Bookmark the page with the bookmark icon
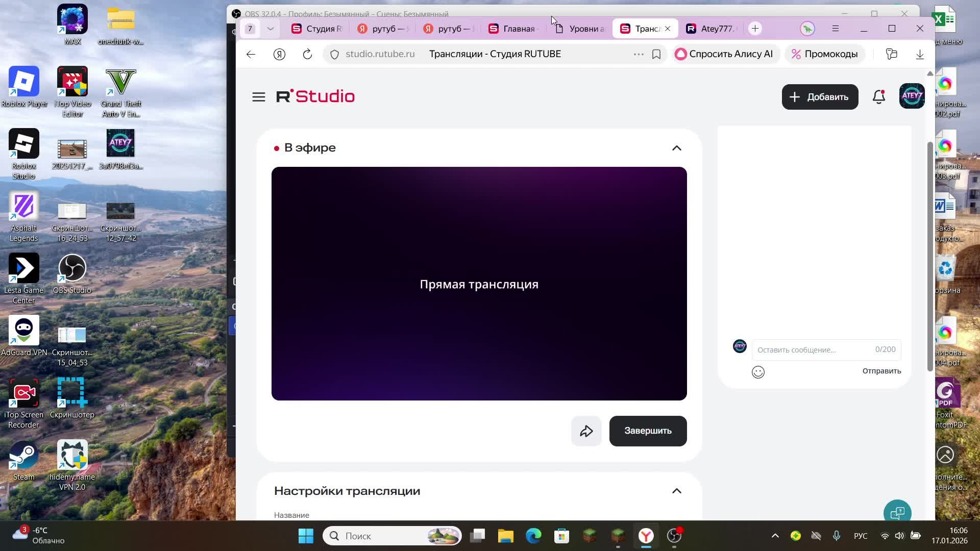The image size is (980, 551). (656, 54)
